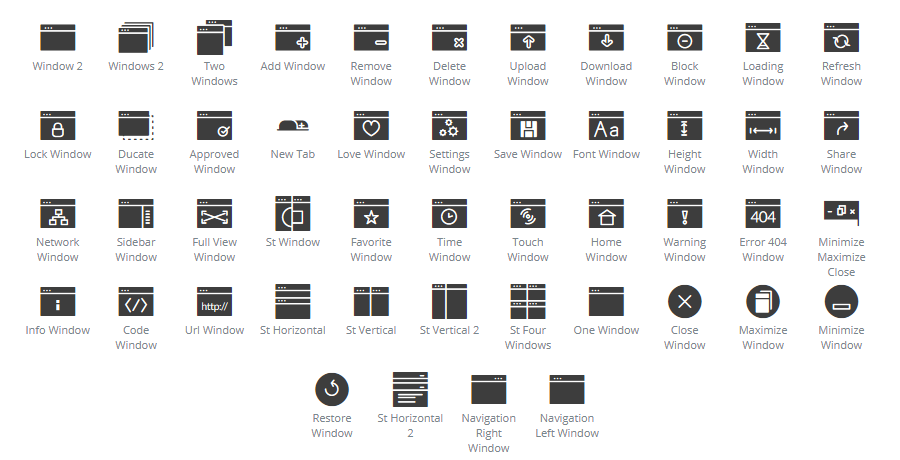This screenshot has height=460, width=900.
Task: Select the Navigation Left Window icon
Action: [x=567, y=390]
